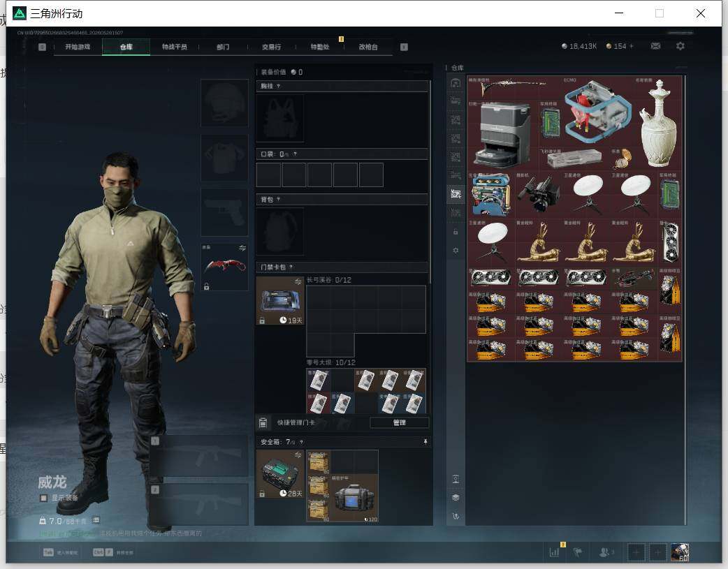Click the 管理 button
The width and height of the screenshot is (728, 569).
point(400,423)
